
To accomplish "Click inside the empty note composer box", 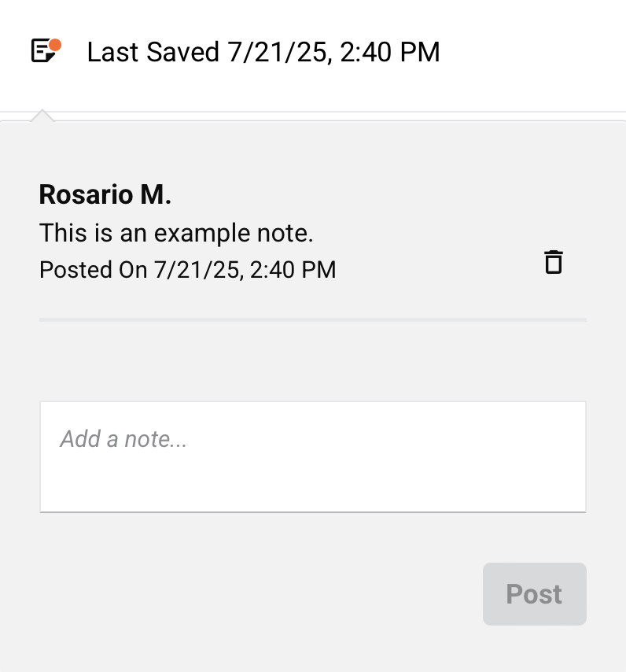I will click(x=312, y=456).
